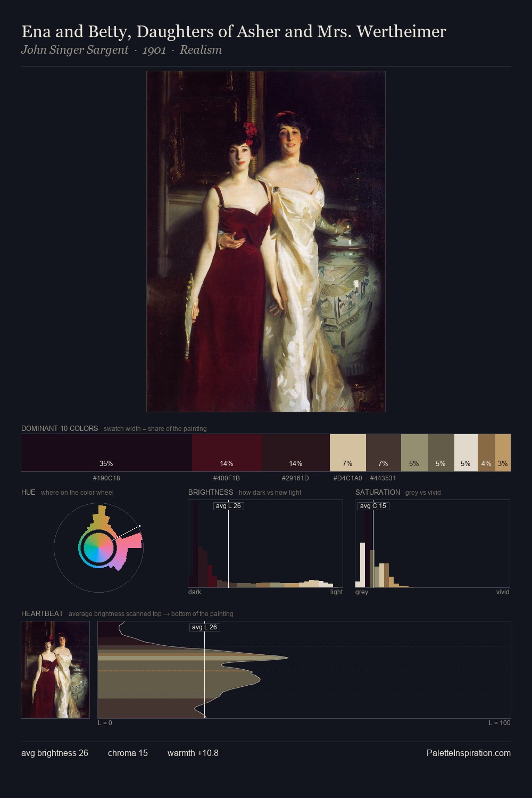
Task: Click the '#400F1B' hex code label
Action: click(227, 478)
